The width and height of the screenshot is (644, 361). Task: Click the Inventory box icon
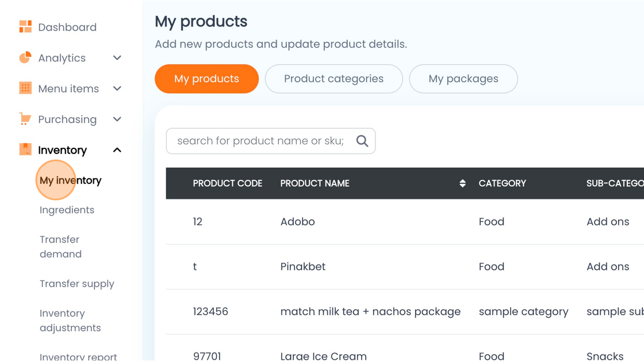tap(25, 149)
